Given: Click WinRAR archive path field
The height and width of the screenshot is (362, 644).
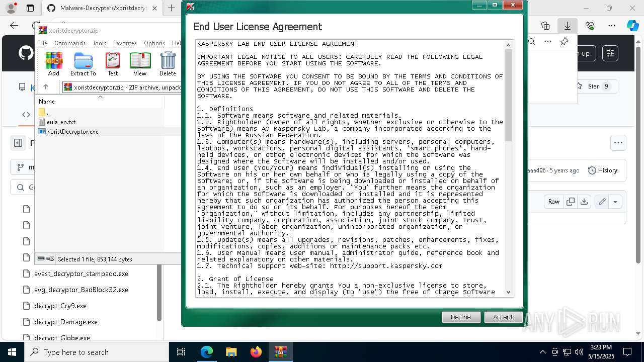Looking at the screenshot, I should pos(122,87).
